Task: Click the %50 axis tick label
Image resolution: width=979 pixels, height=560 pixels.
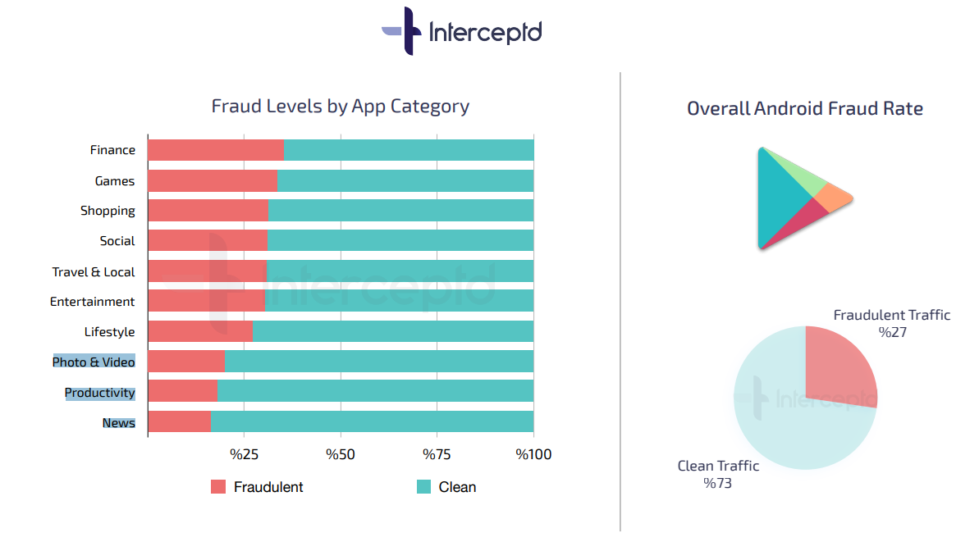Action: point(341,454)
